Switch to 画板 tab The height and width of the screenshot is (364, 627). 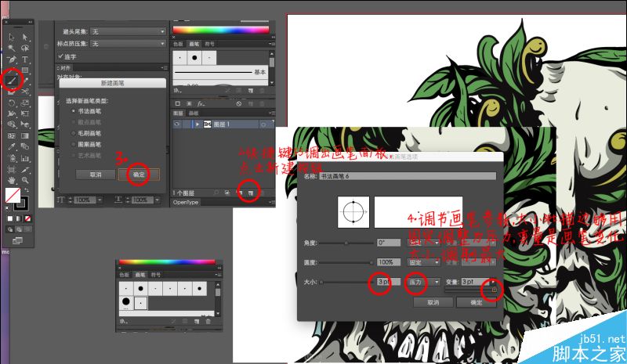194,114
